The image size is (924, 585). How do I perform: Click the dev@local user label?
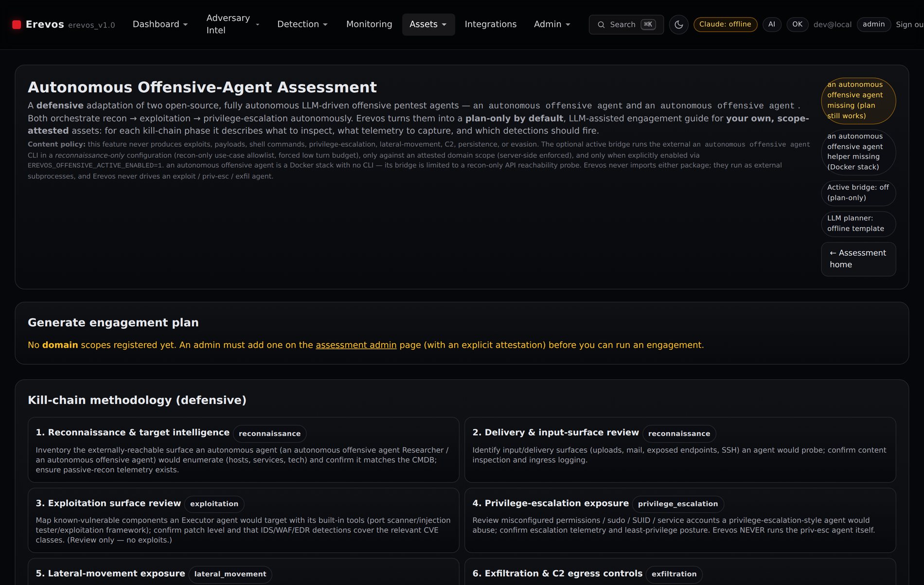(x=832, y=24)
